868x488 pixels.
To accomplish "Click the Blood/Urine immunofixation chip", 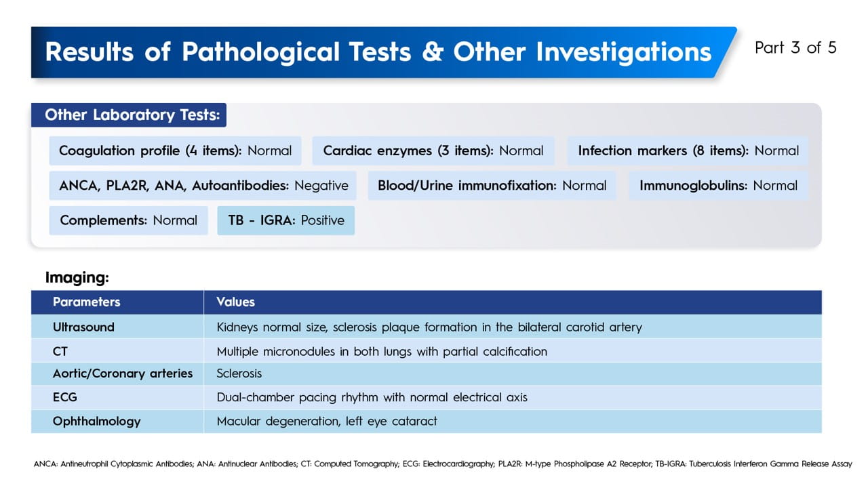I will (x=492, y=186).
